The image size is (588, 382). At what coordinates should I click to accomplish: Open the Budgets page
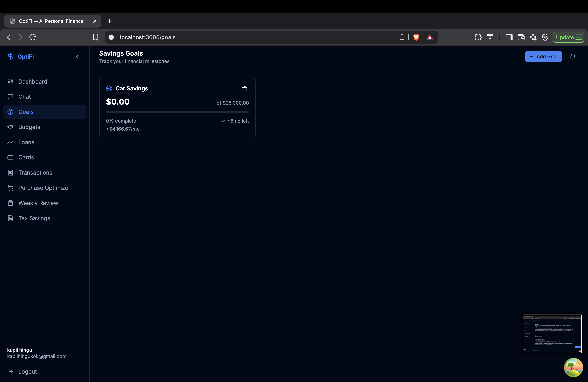pyautogui.click(x=29, y=127)
